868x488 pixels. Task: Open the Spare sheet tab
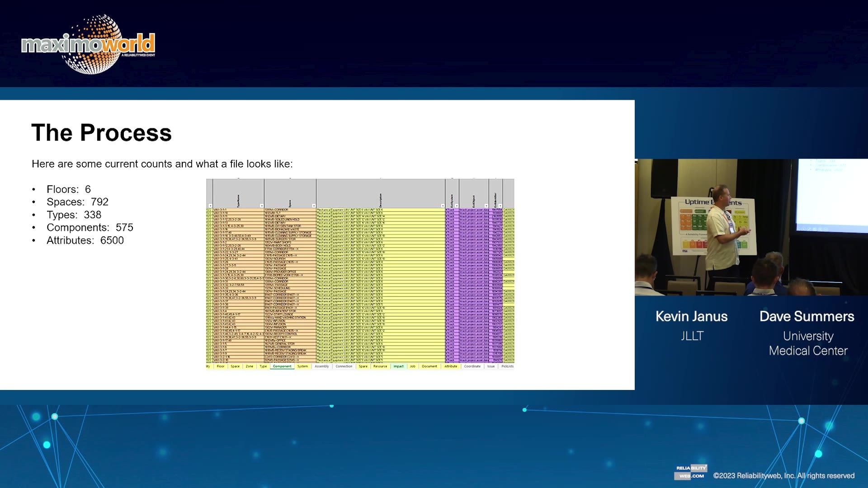[363, 366]
